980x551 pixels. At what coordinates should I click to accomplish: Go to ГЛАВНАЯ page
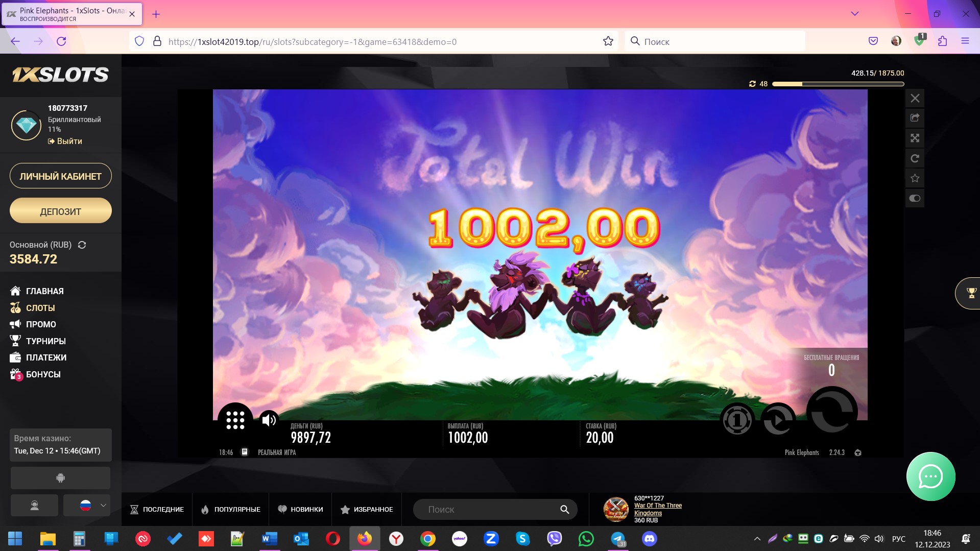click(x=37, y=291)
